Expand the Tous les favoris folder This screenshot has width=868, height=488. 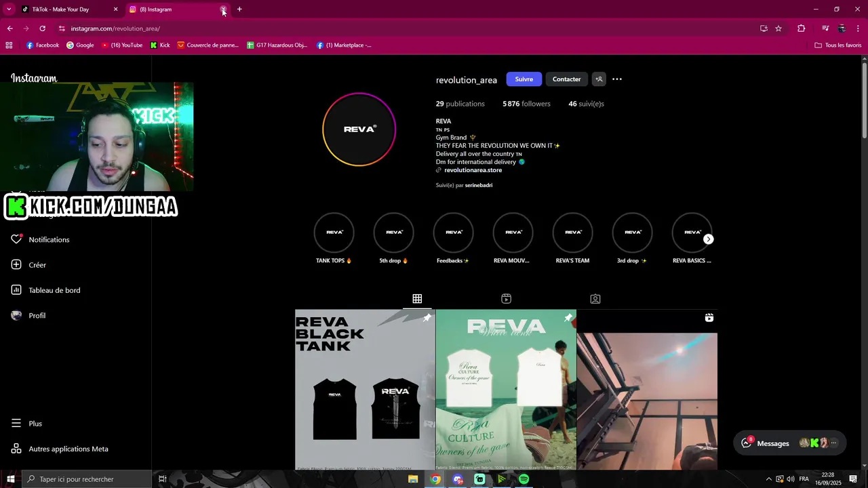point(838,45)
